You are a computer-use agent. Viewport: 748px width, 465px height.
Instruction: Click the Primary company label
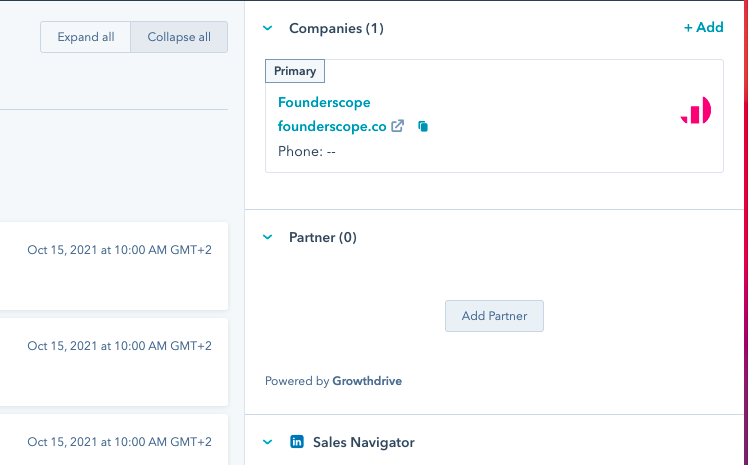[x=295, y=71]
